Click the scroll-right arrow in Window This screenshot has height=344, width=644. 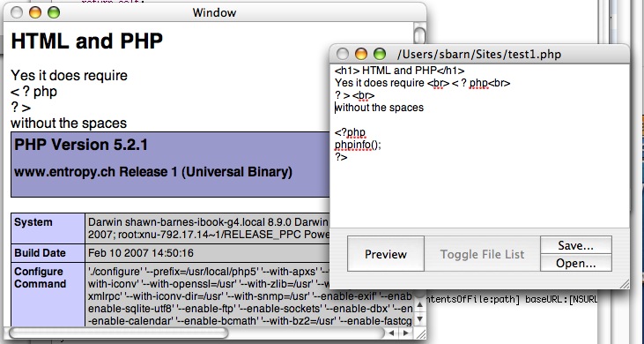406,333
